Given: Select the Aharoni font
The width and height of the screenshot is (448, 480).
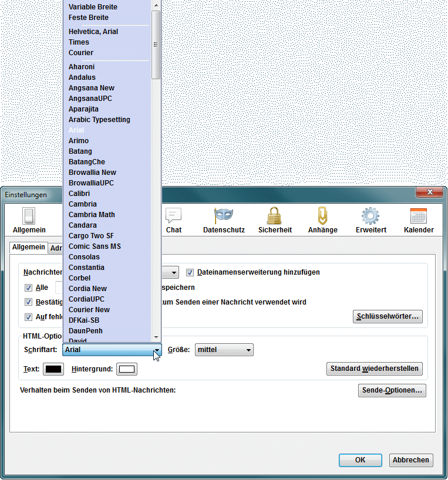Looking at the screenshot, I should (x=107, y=67).
